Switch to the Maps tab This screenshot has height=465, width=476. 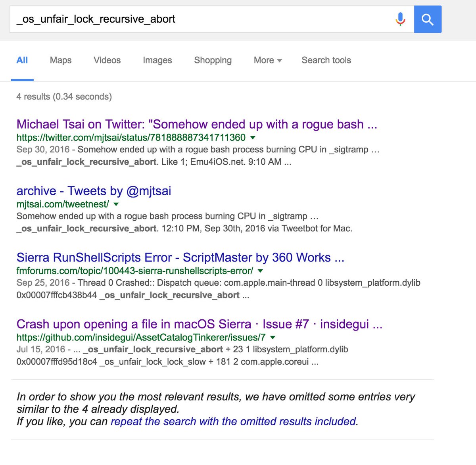pyautogui.click(x=61, y=60)
